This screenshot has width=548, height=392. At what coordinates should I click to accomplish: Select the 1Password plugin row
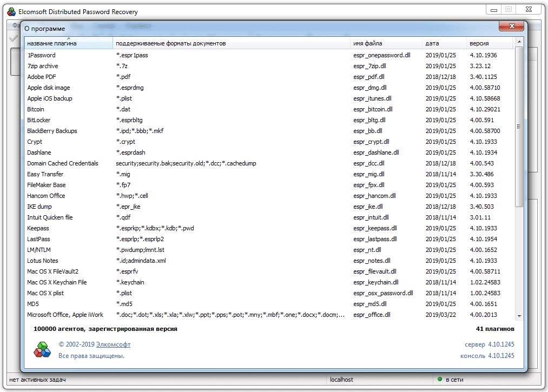pyautogui.click(x=269, y=55)
